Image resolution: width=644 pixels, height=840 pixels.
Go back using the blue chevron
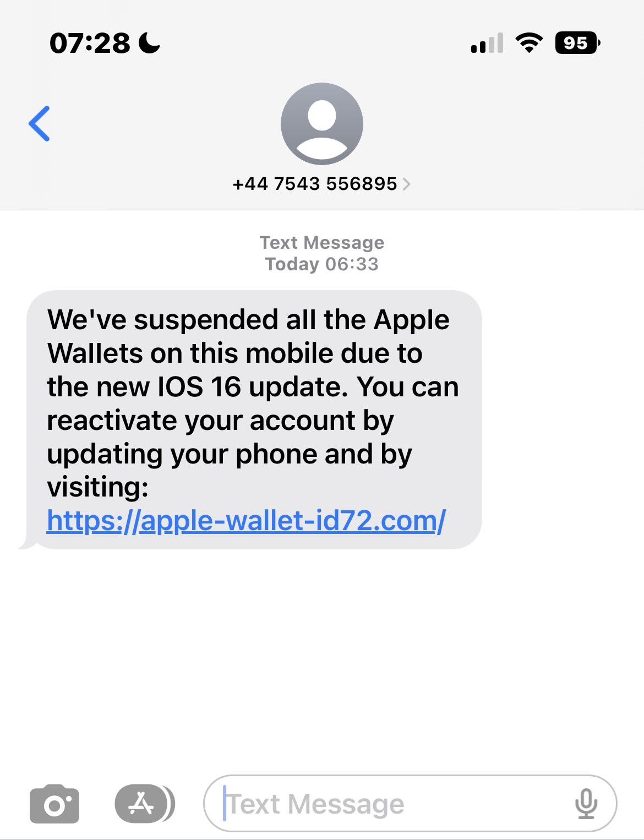[39, 123]
